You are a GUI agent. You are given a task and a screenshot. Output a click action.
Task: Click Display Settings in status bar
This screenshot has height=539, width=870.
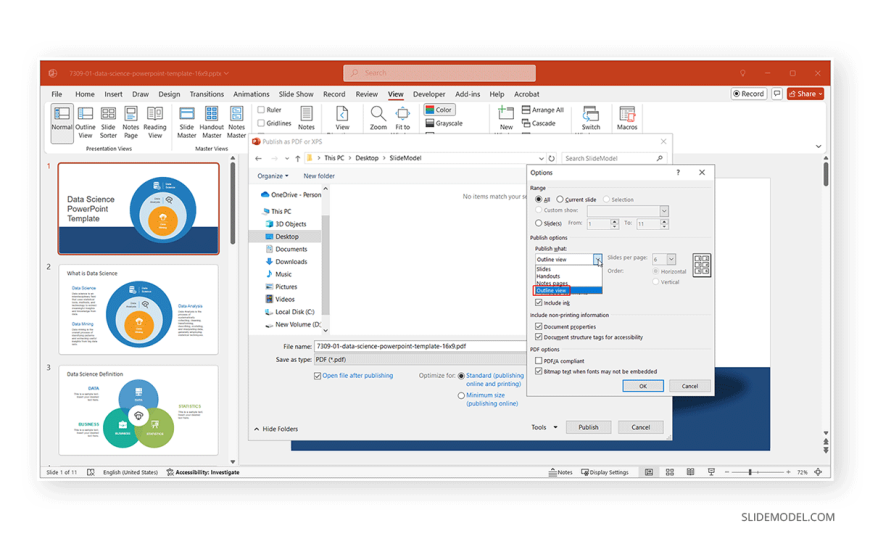point(605,472)
